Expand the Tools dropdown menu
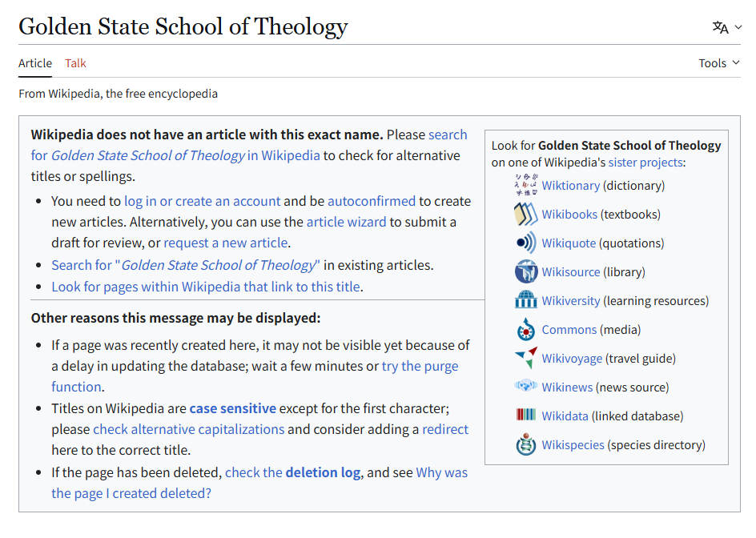The height and width of the screenshot is (538, 756). (x=718, y=63)
